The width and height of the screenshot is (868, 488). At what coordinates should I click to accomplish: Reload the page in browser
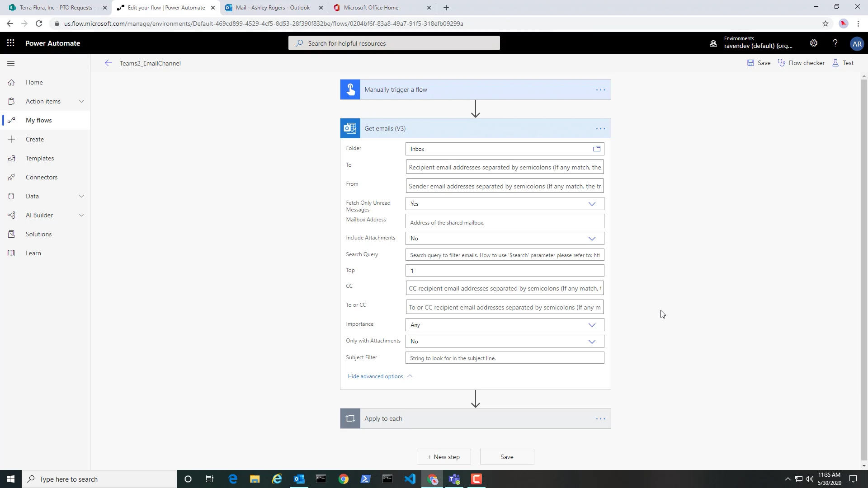coord(39,23)
